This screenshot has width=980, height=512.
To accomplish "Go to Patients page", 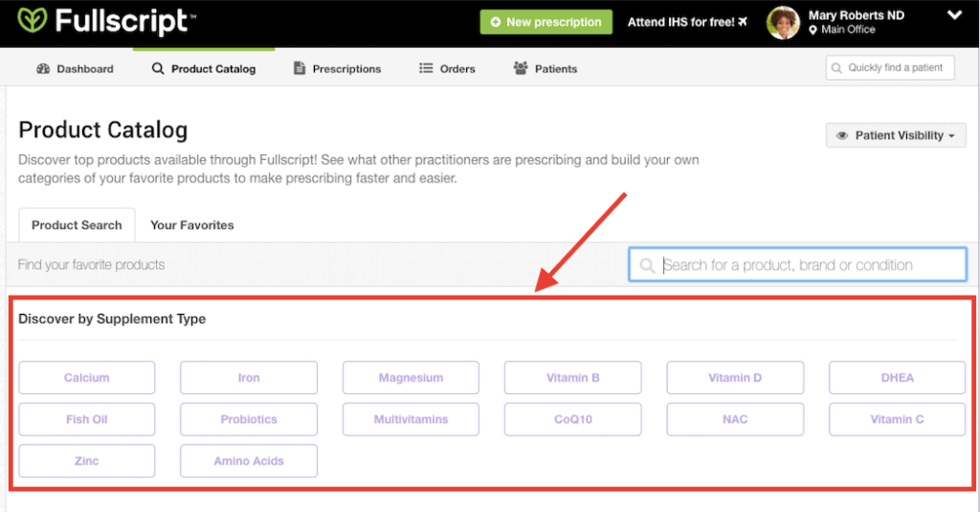I will tap(545, 69).
